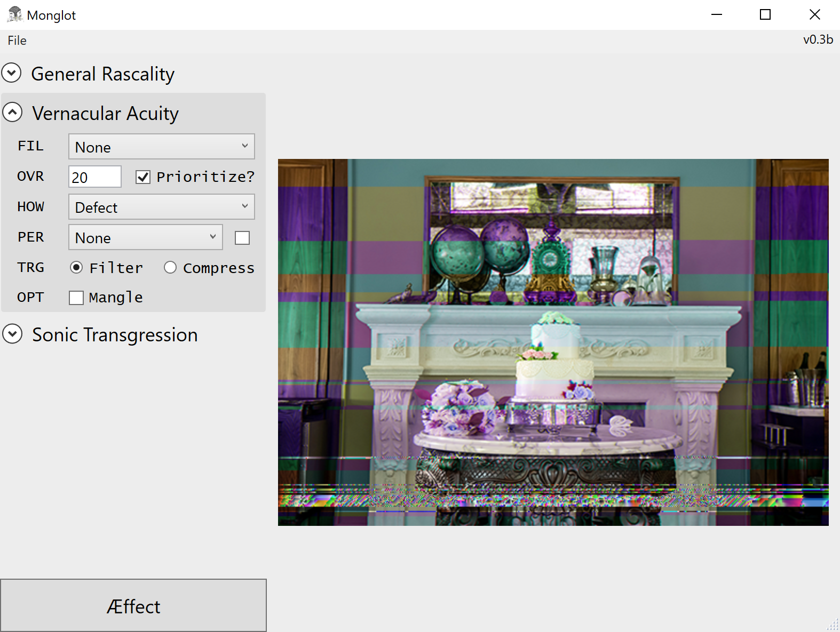
Task: Click the Vernacular Acuity heading text
Action: pos(105,114)
